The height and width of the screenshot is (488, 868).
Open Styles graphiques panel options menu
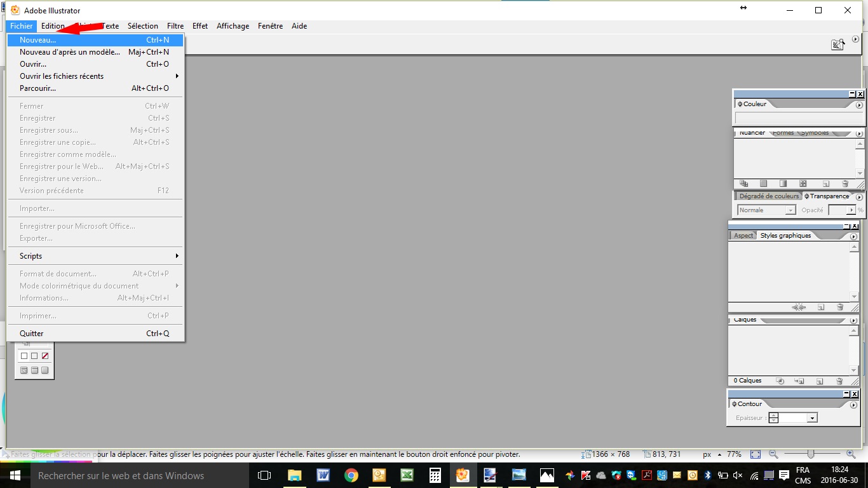click(x=854, y=236)
